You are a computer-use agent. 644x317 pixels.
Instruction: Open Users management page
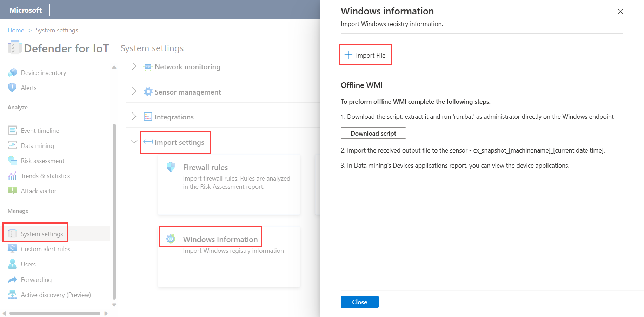[x=28, y=264]
